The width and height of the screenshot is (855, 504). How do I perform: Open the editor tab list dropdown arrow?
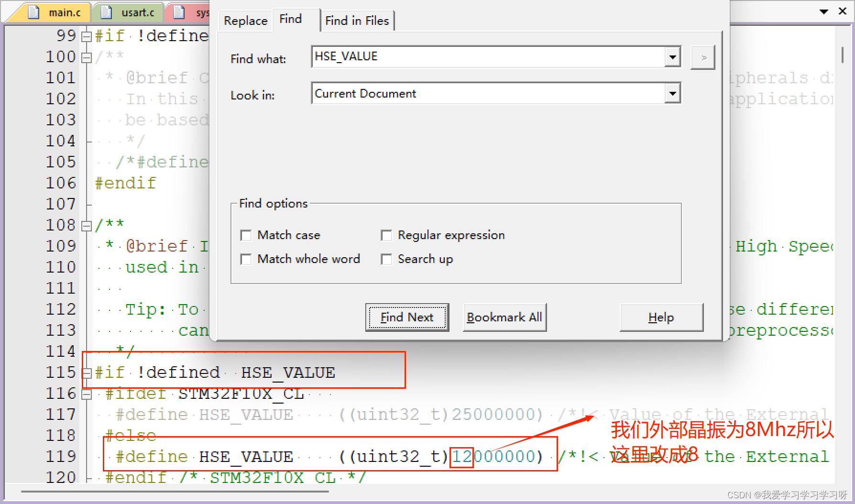tap(823, 11)
